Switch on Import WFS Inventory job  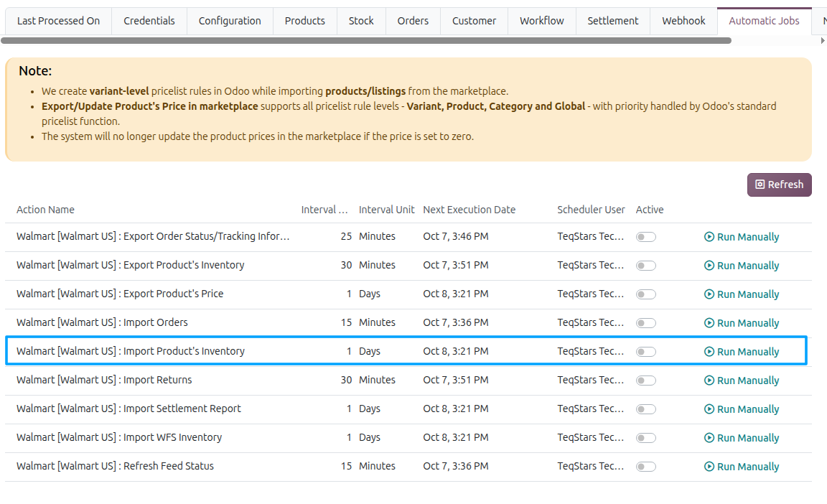[645, 437]
